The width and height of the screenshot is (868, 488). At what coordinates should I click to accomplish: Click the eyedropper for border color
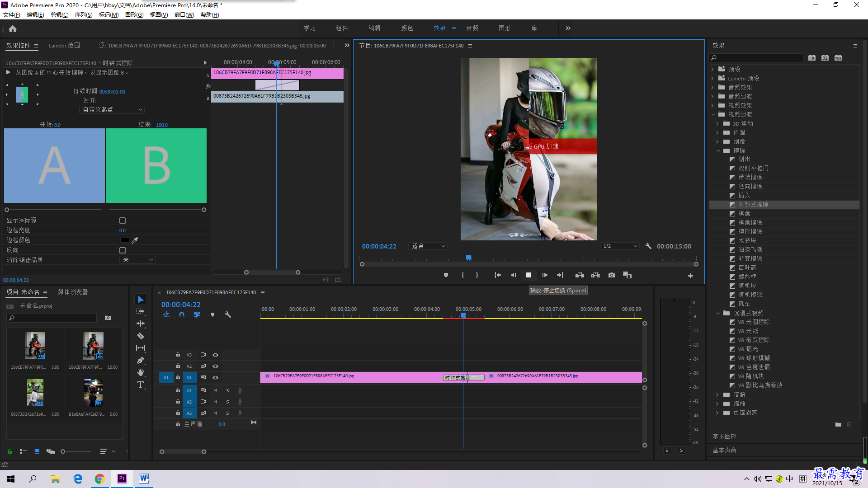pyautogui.click(x=135, y=240)
